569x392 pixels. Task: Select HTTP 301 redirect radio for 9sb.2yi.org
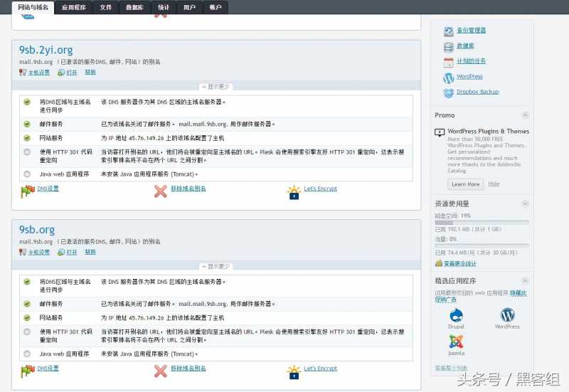pos(27,152)
